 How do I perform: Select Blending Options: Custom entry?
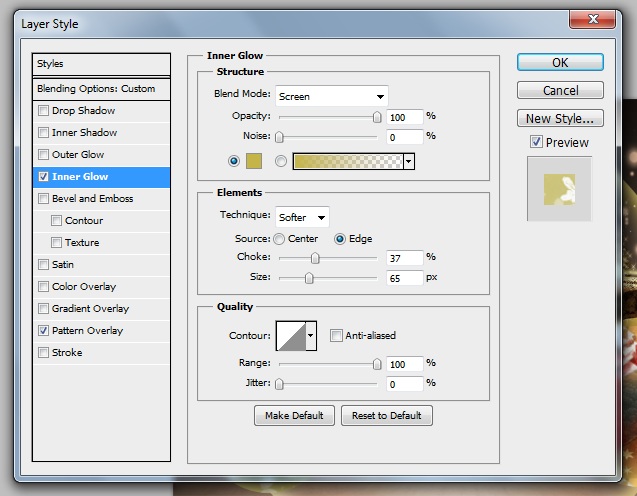pos(101,89)
